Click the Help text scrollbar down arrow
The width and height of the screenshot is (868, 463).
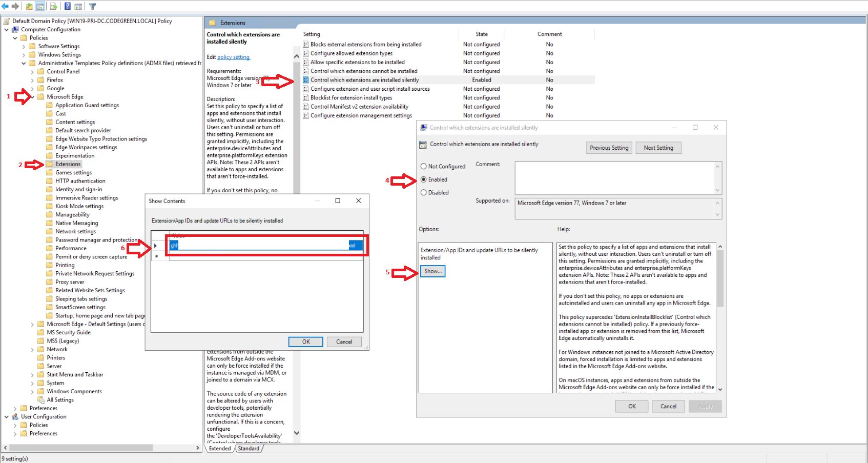point(720,390)
